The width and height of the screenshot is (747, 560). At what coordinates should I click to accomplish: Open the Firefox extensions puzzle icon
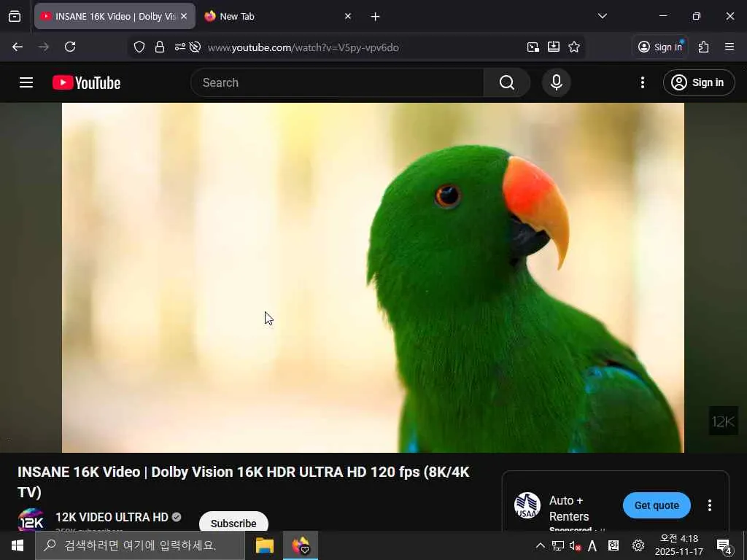(x=704, y=47)
